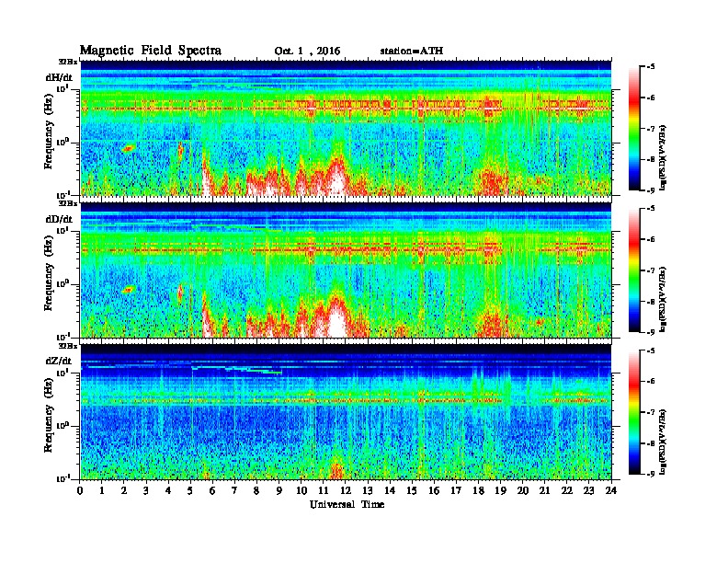Screen dimensions: 728x563
Task: Click hour tick label "16" on time axis
Action: point(434,491)
